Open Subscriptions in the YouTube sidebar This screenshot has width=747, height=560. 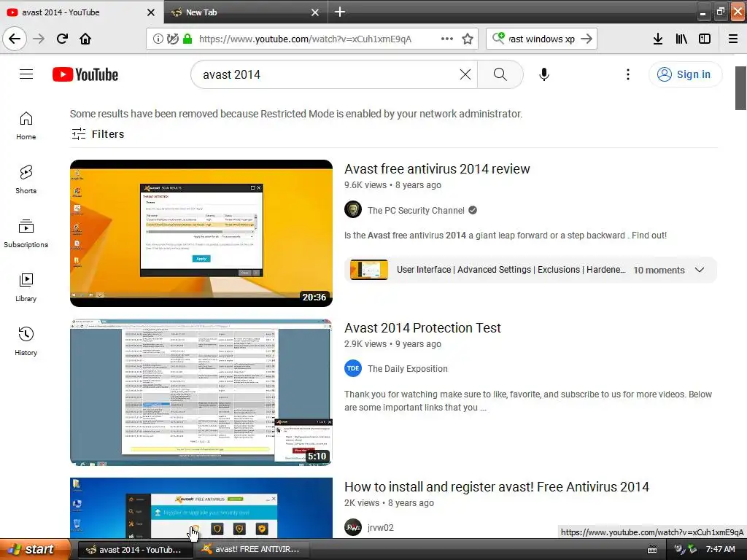click(x=26, y=233)
